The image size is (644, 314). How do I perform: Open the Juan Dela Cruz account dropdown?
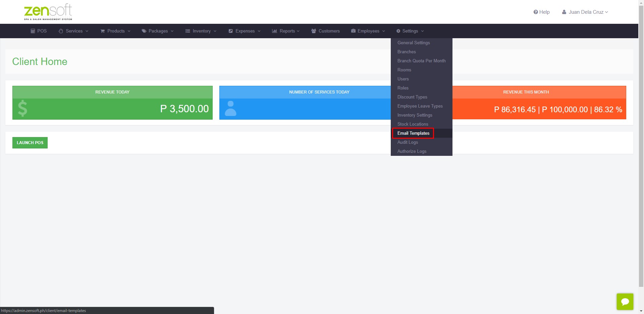tap(585, 12)
